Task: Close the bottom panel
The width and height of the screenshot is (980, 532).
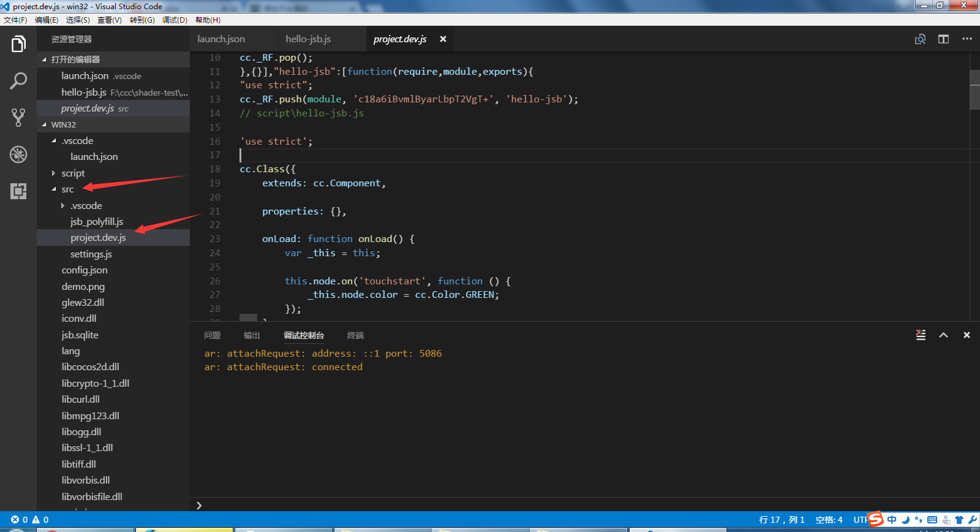Action: click(x=967, y=335)
